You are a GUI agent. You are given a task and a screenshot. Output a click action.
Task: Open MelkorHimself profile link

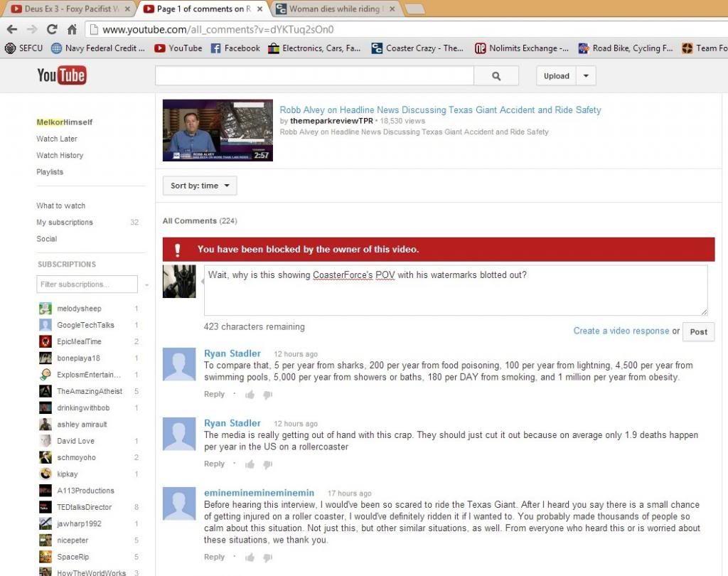(65, 122)
